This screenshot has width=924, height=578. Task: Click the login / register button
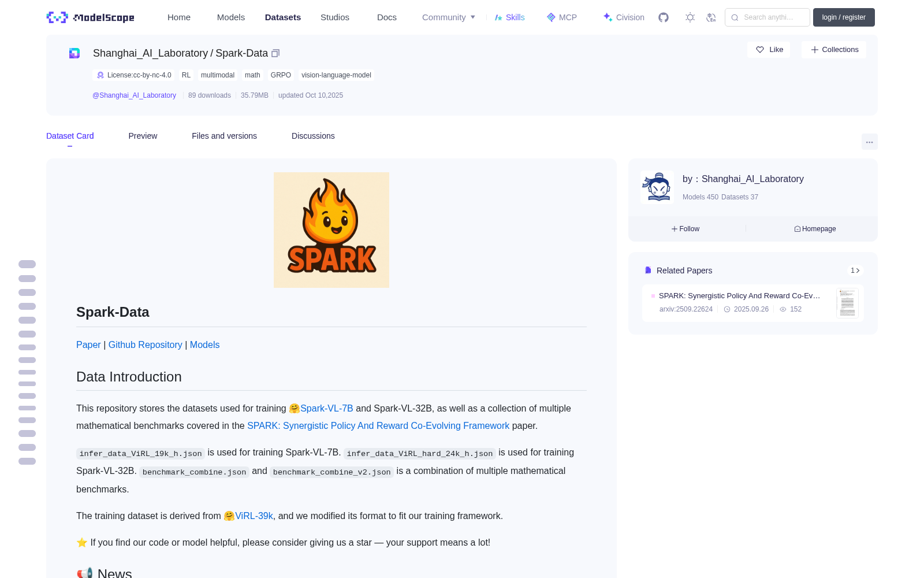click(844, 17)
